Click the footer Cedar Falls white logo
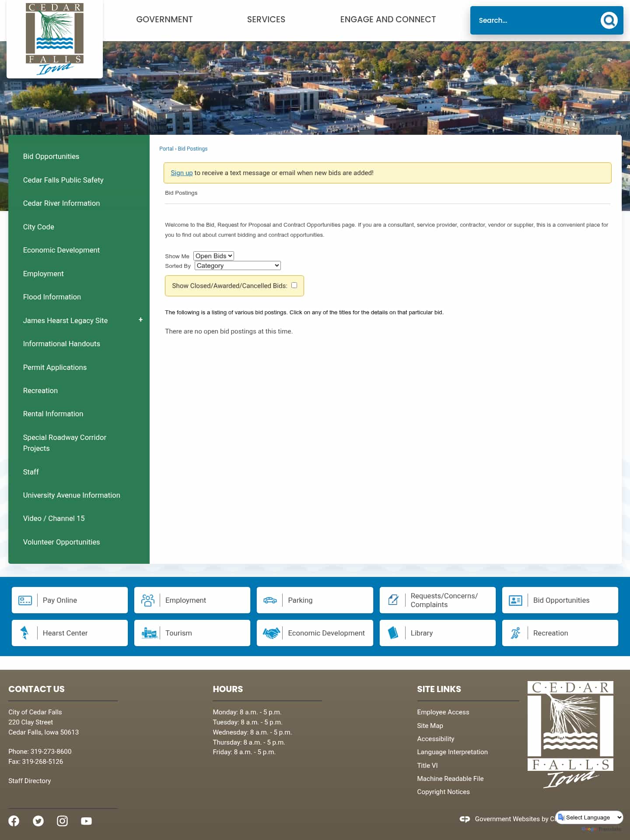This screenshot has height=840, width=630. (570, 735)
